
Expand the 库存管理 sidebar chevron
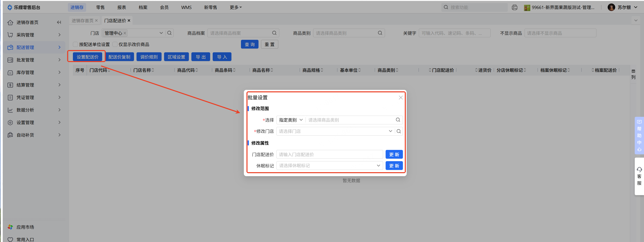[x=59, y=73]
